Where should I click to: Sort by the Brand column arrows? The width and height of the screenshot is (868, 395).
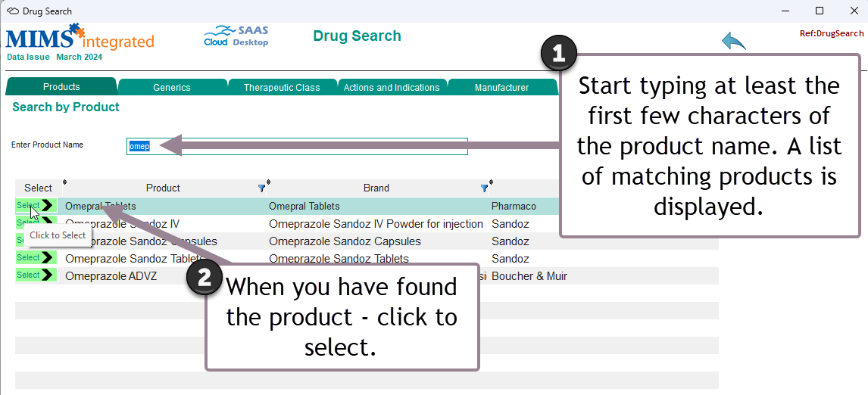pos(268,182)
